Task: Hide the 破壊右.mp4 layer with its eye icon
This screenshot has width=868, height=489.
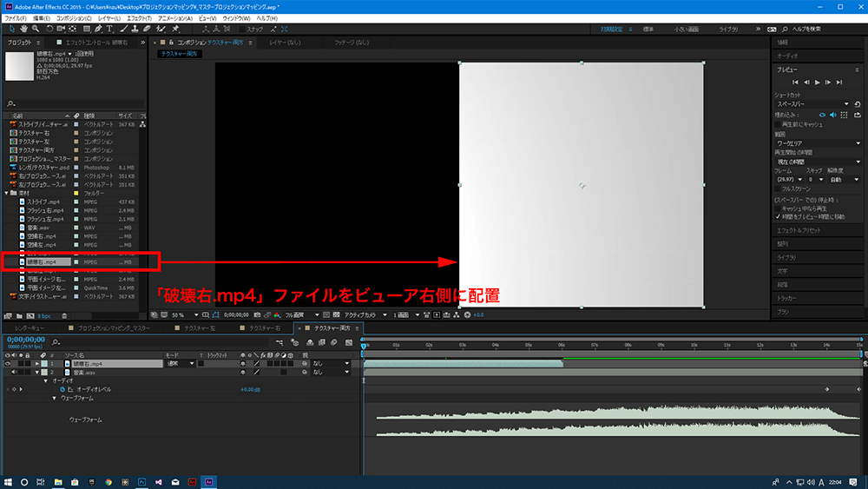Action: 8,363
